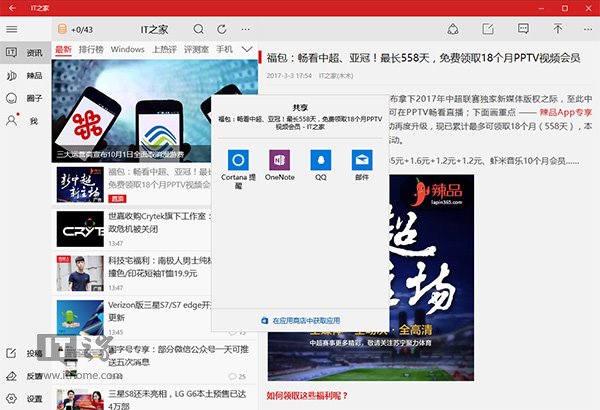Open the article more options ellipsis
The height and width of the screenshot is (410, 600).
pos(588,29)
